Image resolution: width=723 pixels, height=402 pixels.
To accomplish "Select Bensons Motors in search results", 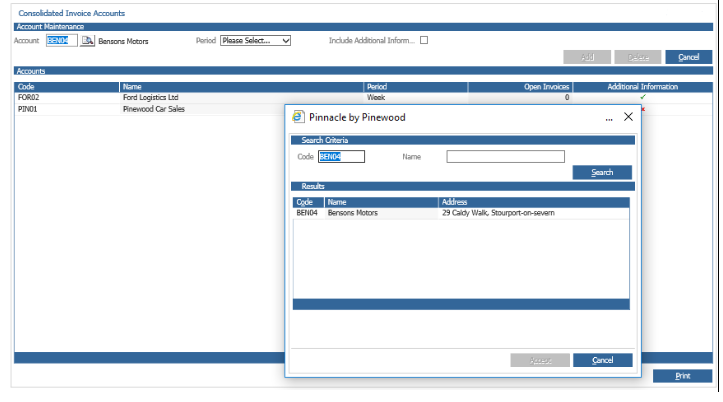I will point(353,213).
